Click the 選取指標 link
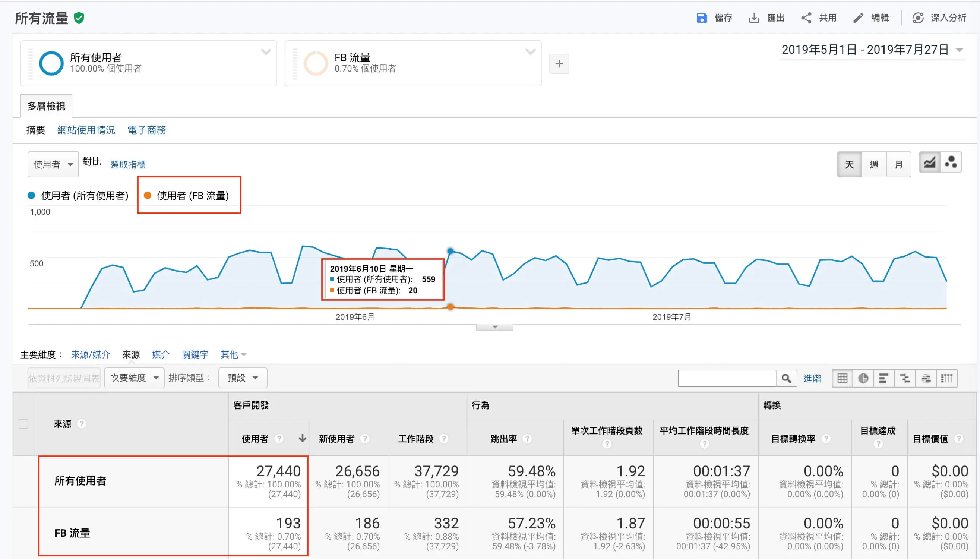 pyautogui.click(x=128, y=164)
